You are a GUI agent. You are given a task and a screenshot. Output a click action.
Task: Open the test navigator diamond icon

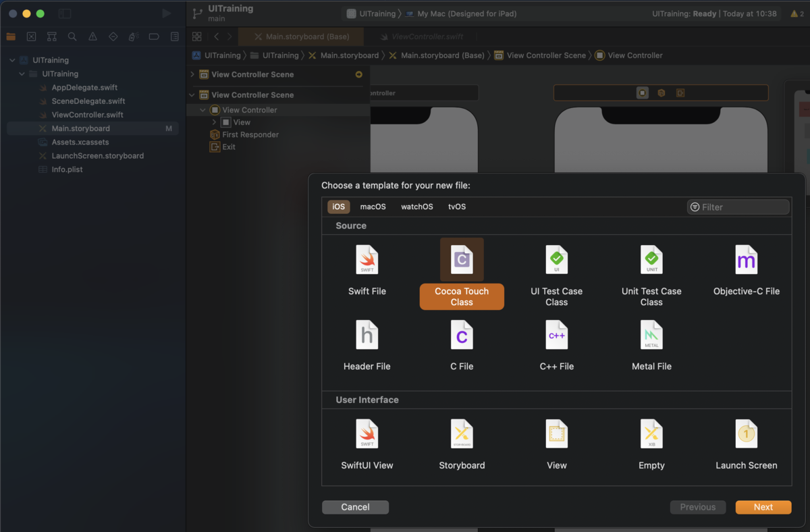pyautogui.click(x=113, y=36)
